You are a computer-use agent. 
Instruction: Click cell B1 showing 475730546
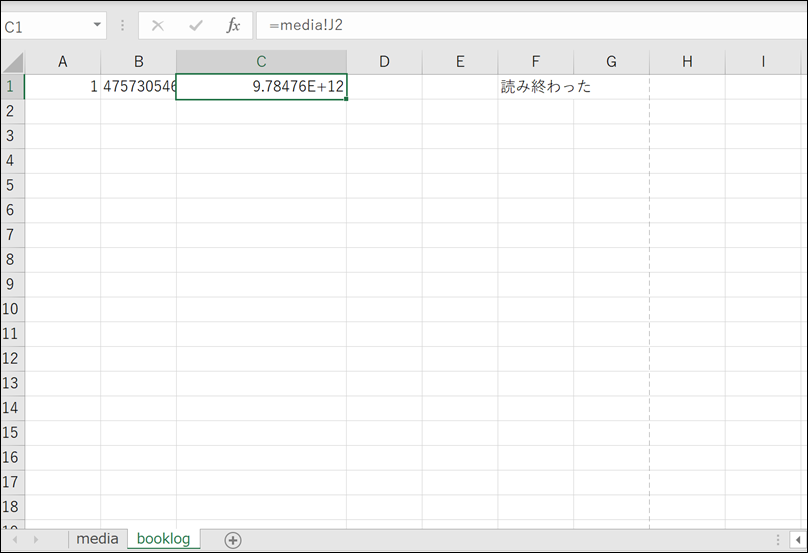pos(138,87)
